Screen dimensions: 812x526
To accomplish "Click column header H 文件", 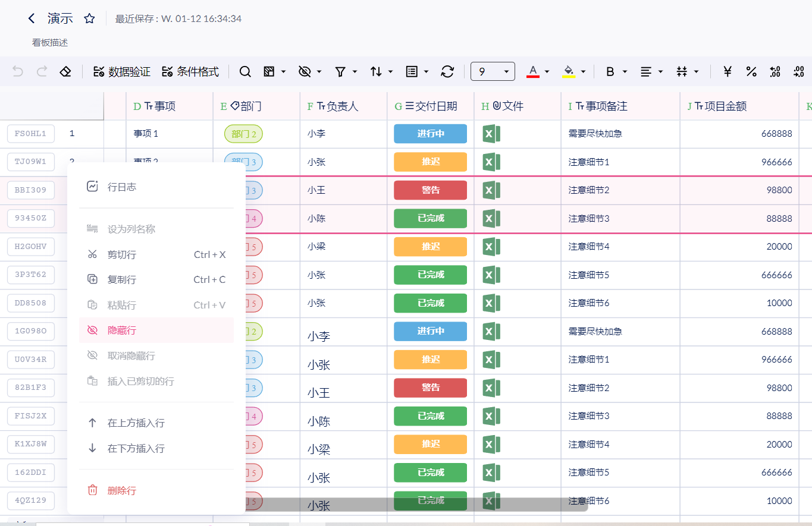I will click(518, 106).
